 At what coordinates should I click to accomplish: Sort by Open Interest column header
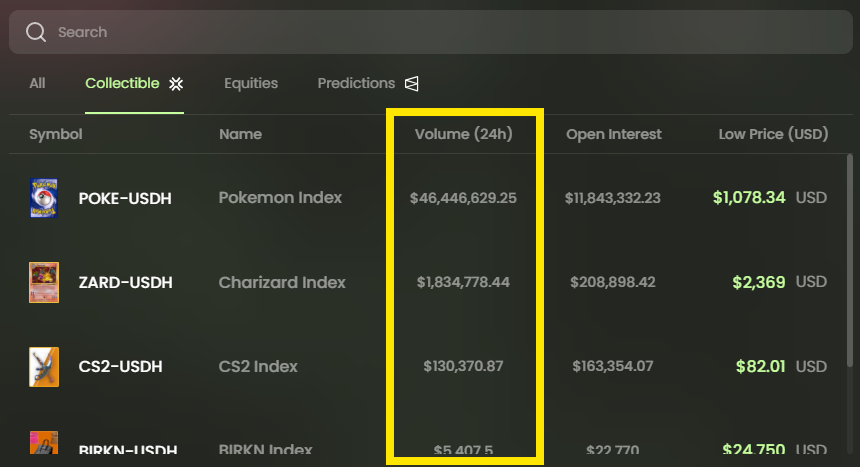[x=614, y=134]
